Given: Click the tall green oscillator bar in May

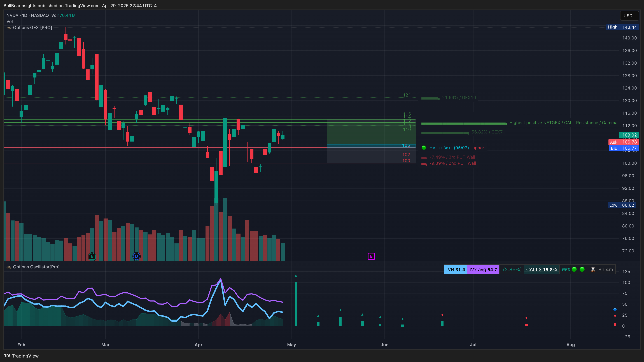Looking at the screenshot, I should tap(296, 304).
